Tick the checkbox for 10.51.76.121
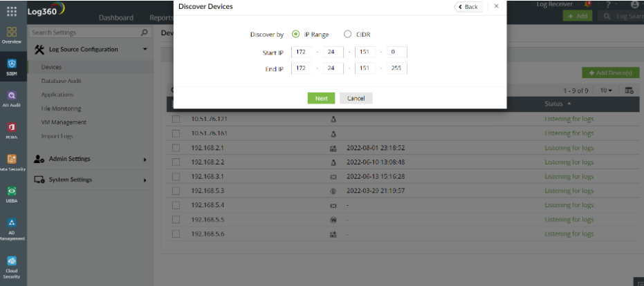 pyautogui.click(x=176, y=119)
